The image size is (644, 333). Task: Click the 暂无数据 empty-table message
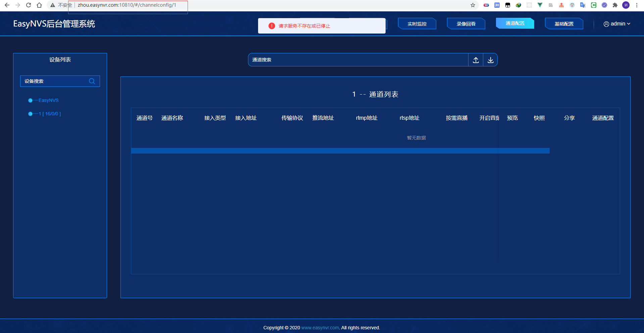tap(416, 138)
